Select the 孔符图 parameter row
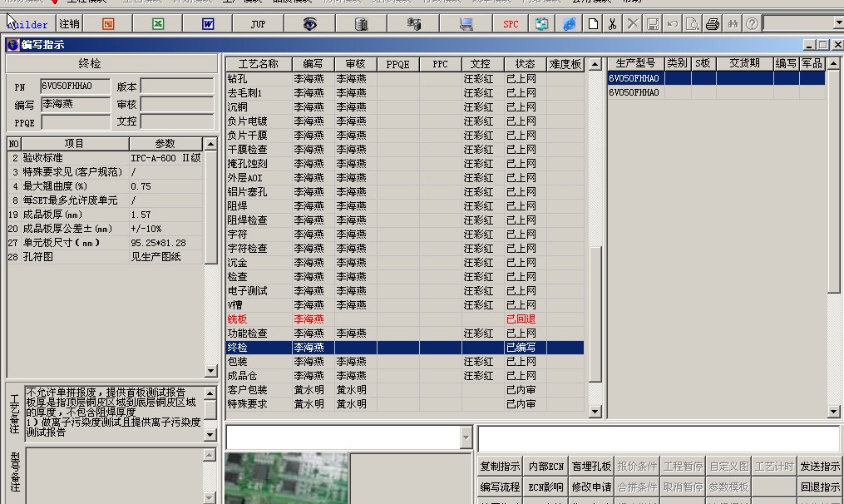The height and width of the screenshot is (504, 844). [x=105, y=257]
